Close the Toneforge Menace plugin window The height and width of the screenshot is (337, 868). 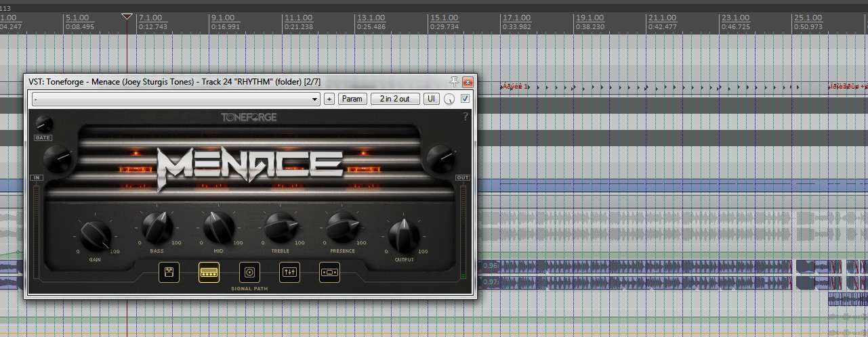coord(468,81)
